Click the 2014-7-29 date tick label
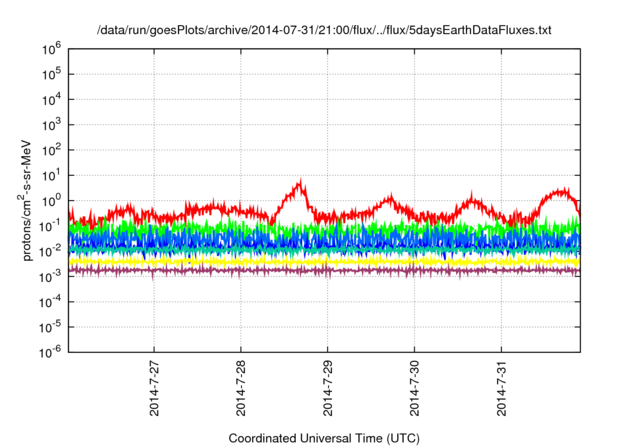 click(328, 388)
